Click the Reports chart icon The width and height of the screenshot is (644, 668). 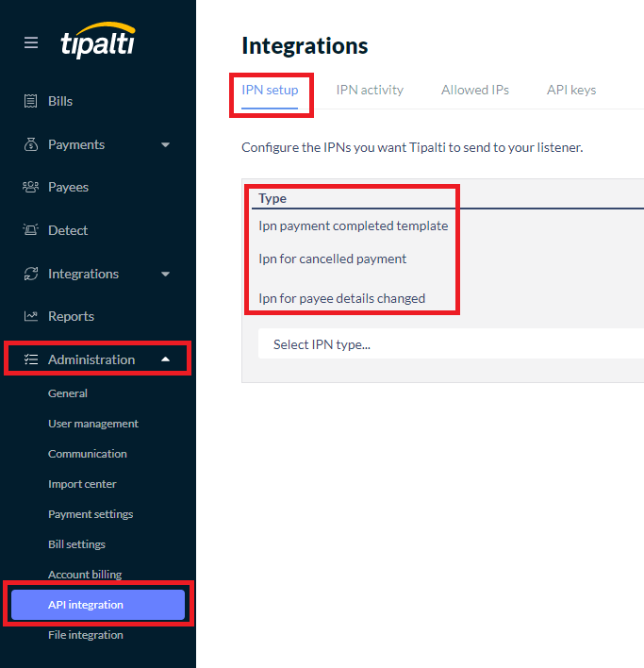(30, 316)
